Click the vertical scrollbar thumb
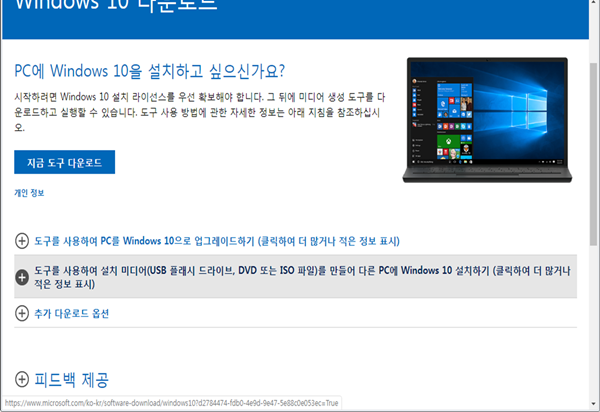 pyautogui.click(x=593, y=154)
